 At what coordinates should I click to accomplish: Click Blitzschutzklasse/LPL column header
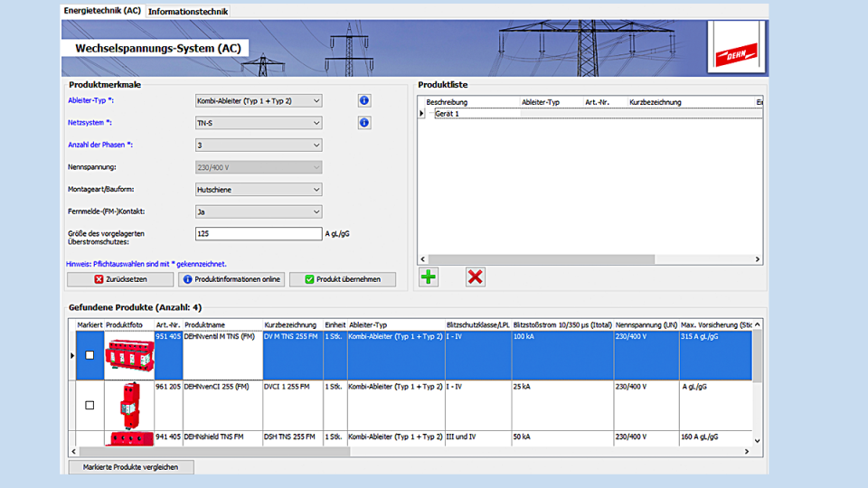coord(478,324)
